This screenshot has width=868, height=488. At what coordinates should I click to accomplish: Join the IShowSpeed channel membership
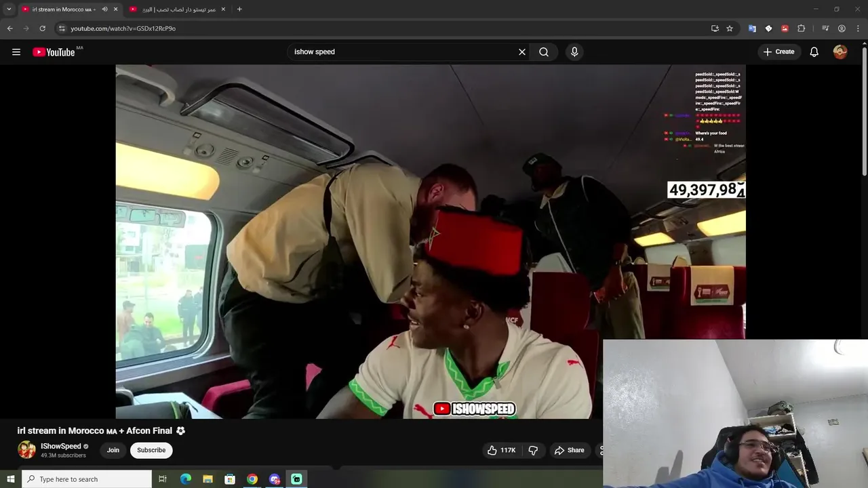pyautogui.click(x=113, y=450)
